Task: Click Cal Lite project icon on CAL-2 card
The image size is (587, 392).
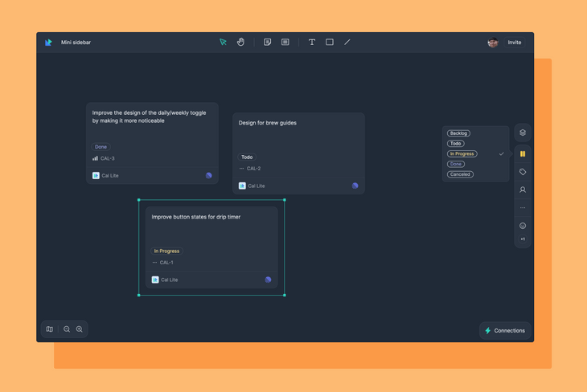Action: tap(242, 186)
